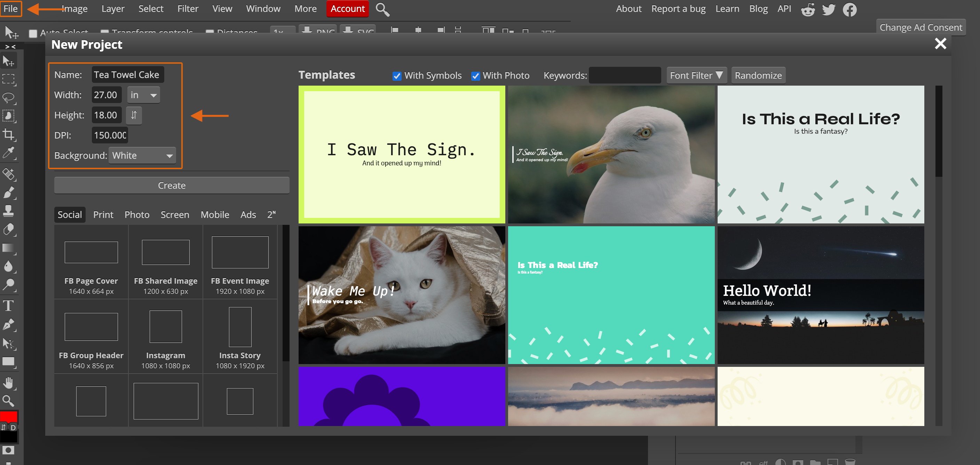
Task: Open the Layer menu
Action: (113, 8)
